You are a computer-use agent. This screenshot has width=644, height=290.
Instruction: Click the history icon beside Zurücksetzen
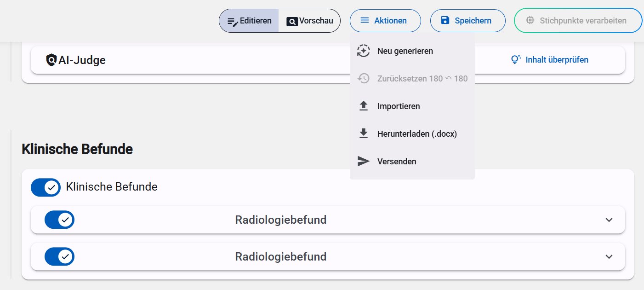364,79
